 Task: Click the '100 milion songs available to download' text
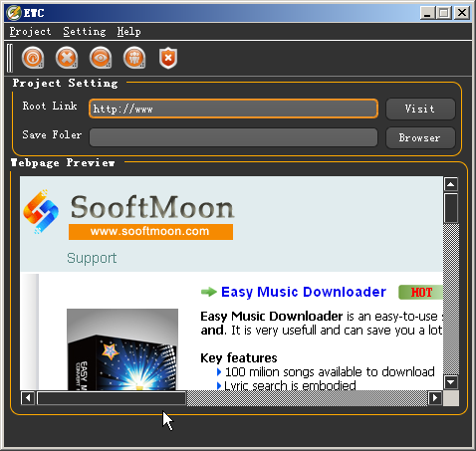330,372
